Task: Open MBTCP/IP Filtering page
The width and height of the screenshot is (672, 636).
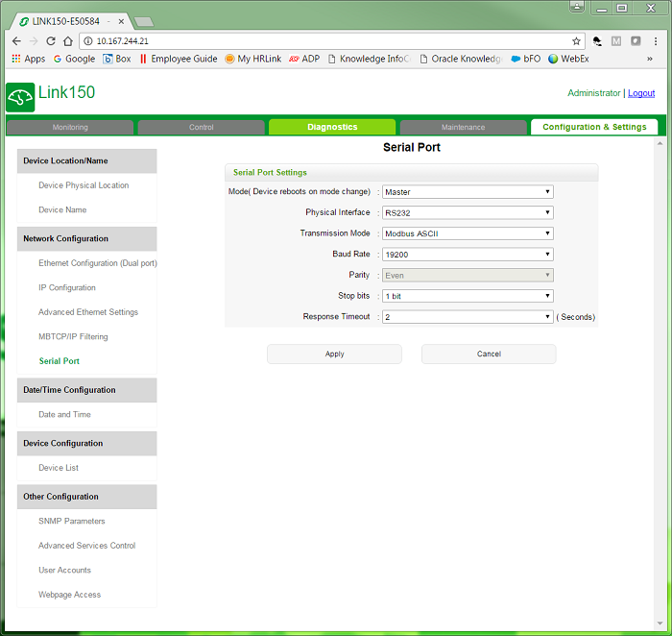Action: [73, 336]
